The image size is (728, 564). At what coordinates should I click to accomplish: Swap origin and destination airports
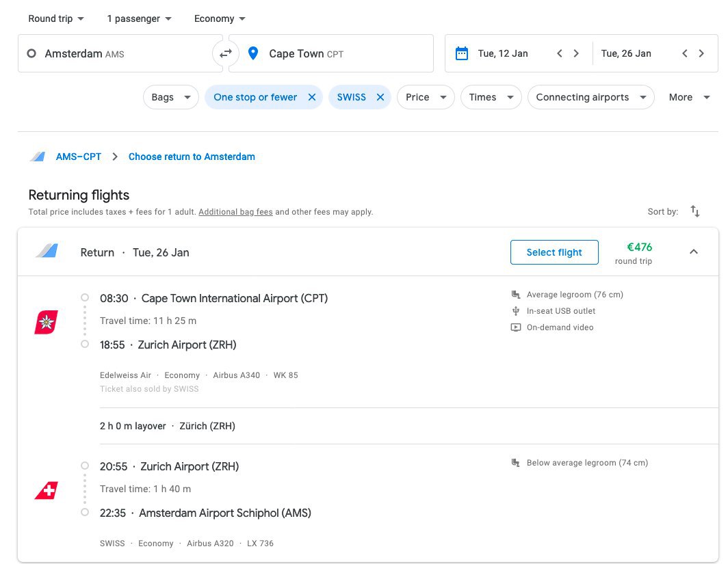(226, 53)
